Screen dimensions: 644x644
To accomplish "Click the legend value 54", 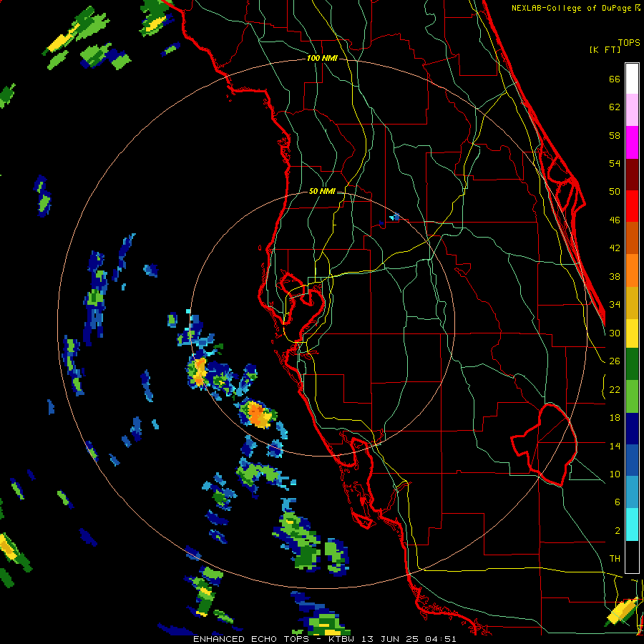I will click(x=615, y=163).
